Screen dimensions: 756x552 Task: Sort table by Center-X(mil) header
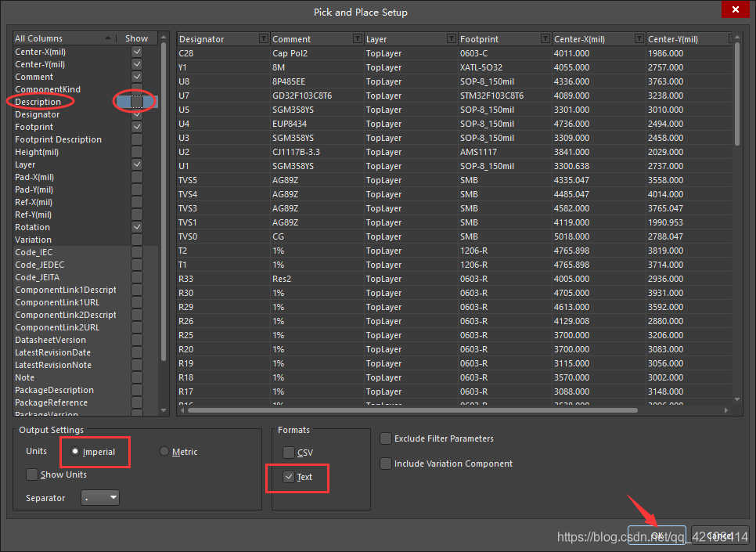(x=599, y=38)
